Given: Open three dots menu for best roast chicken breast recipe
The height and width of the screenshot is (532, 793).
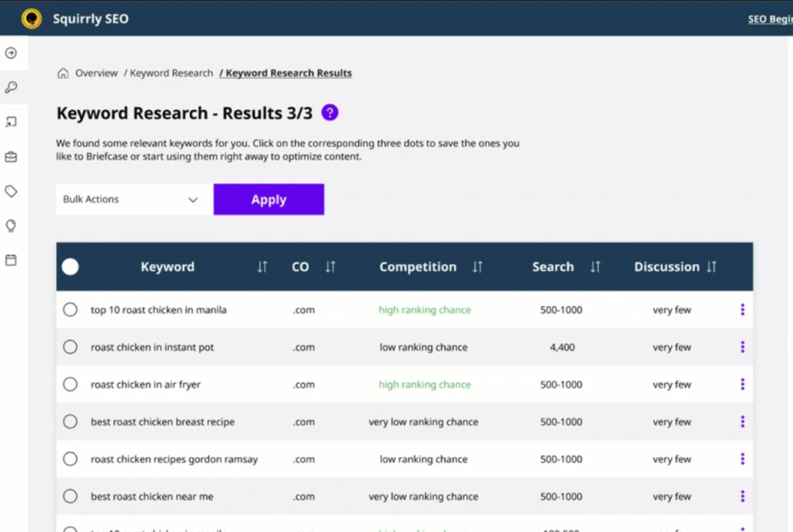Looking at the screenshot, I should point(743,422).
